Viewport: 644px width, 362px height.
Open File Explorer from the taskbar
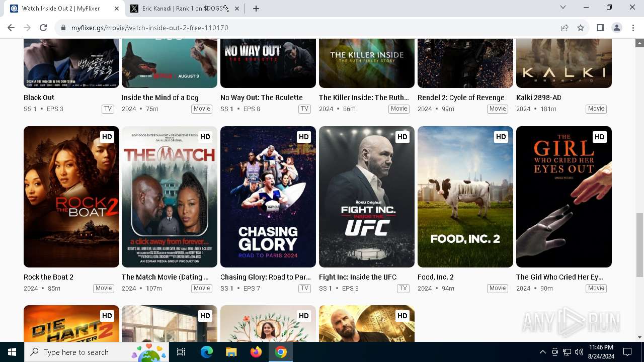[231, 352]
